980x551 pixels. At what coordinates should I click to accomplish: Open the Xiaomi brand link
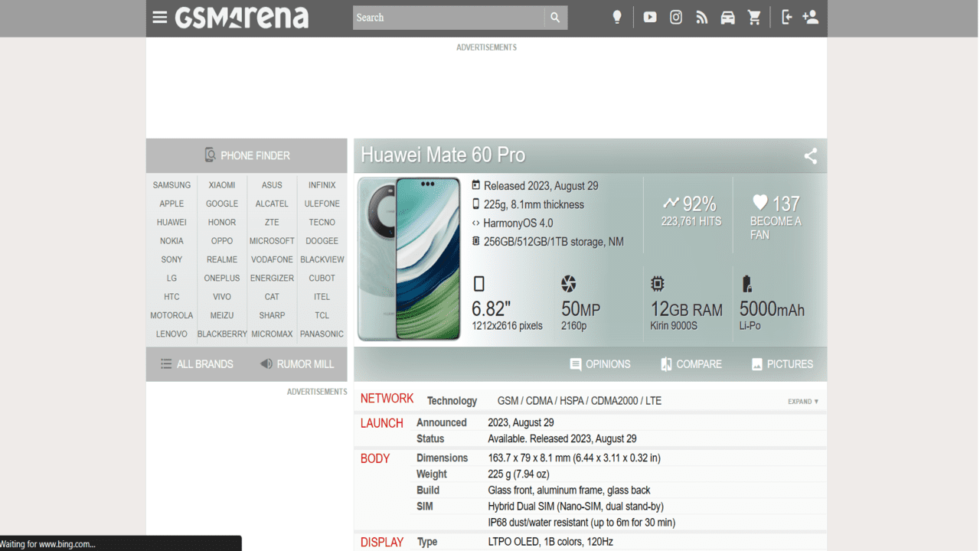coord(222,185)
